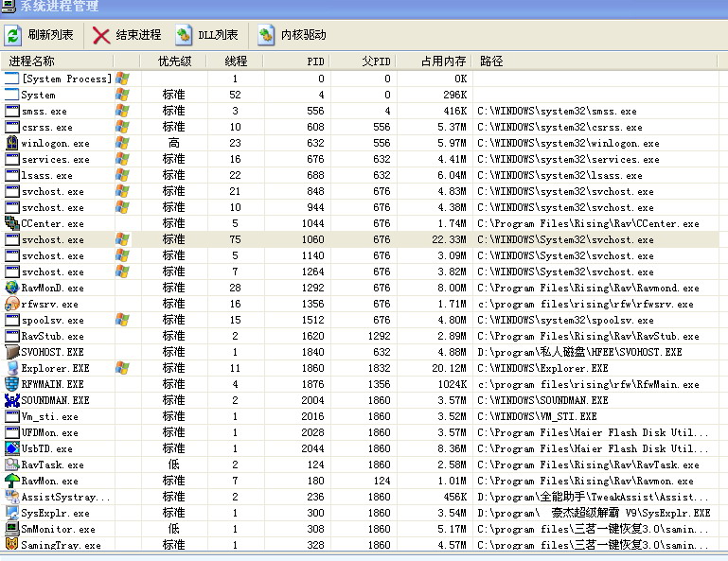Click path C:\WINDOWS\VM_STI.EXE

[537, 416]
